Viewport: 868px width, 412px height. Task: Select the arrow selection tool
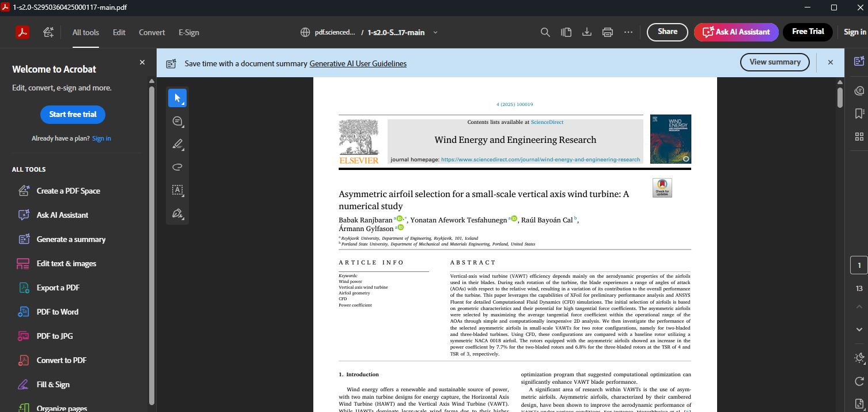click(x=177, y=98)
